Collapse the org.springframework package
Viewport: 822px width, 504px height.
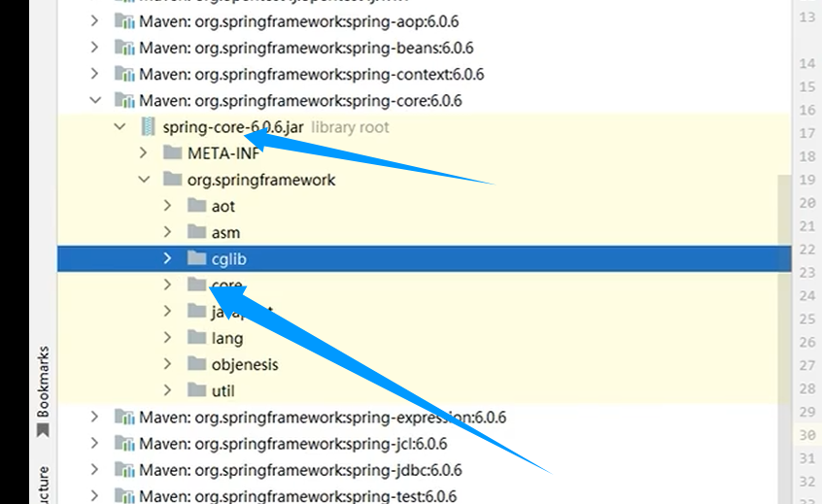[x=144, y=180]
